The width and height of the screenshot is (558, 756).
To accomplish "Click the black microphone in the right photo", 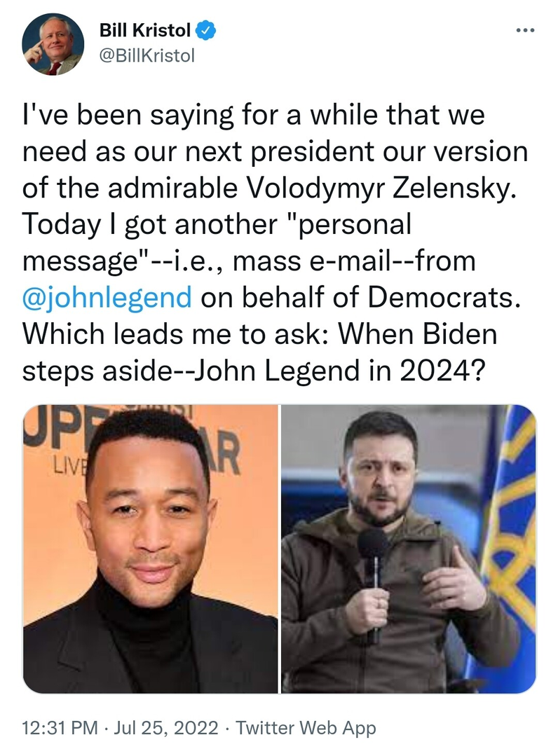I will (373, 554).
